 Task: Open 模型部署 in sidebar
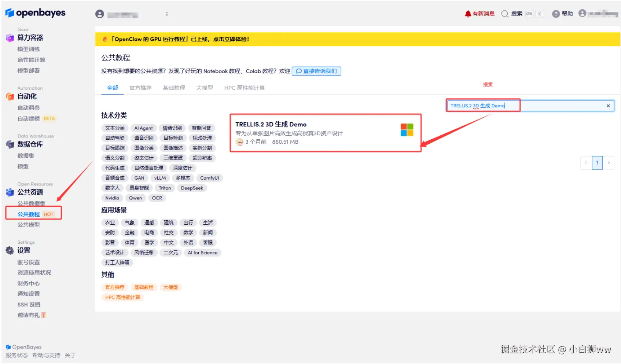(x=29, y=71)
